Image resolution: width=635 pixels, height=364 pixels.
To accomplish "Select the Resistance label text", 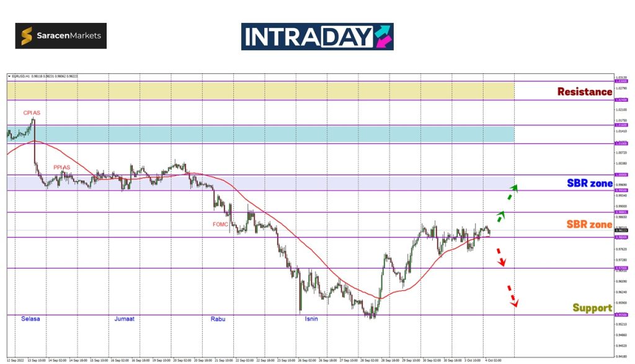I will (x=584, y=92).
